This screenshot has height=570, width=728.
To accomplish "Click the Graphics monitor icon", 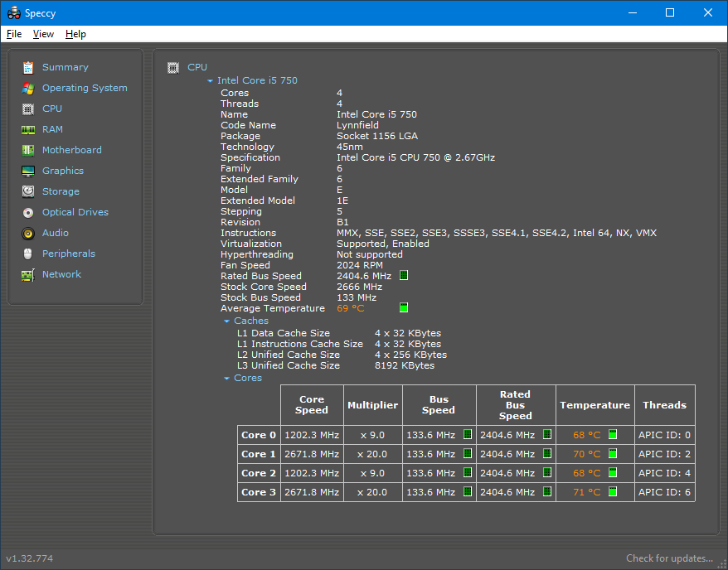I will [x=28, y=171].
